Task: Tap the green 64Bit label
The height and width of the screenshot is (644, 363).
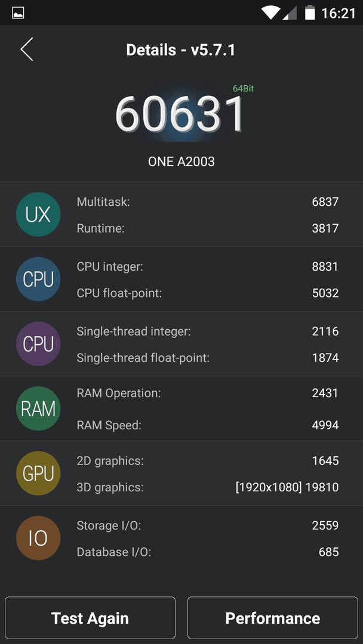Action: (243, 88)
